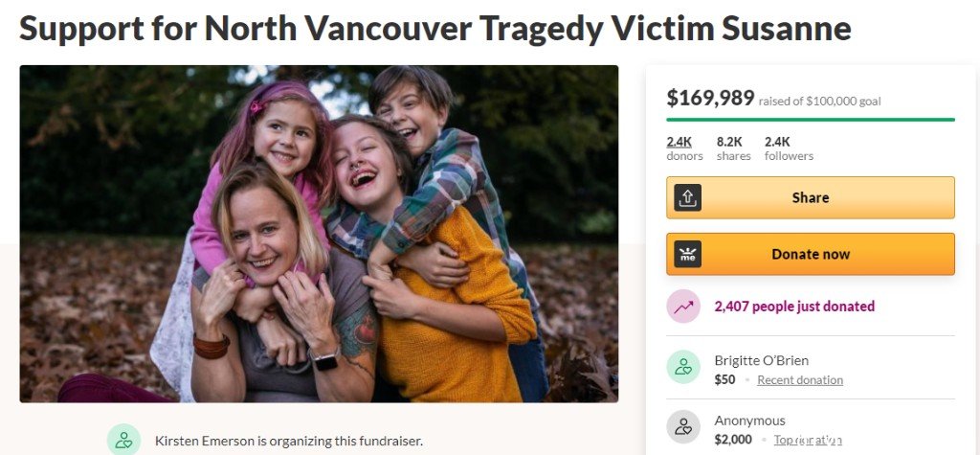Click the share upload icon on Share button

pos(687,197)
